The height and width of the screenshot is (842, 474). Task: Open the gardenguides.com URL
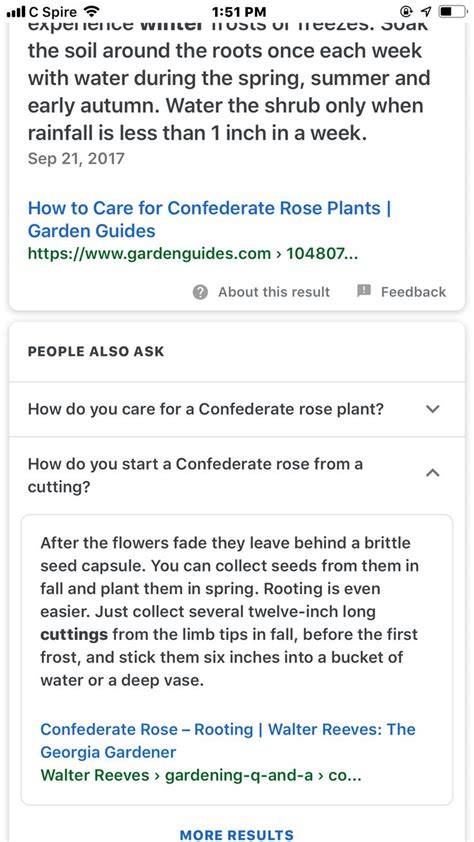[193, 253]
